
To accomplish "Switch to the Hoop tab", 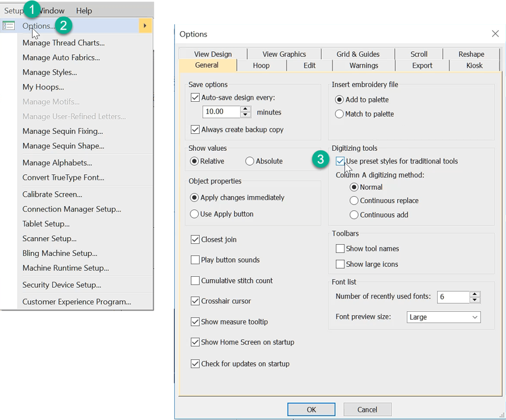I will click(261, 65).
